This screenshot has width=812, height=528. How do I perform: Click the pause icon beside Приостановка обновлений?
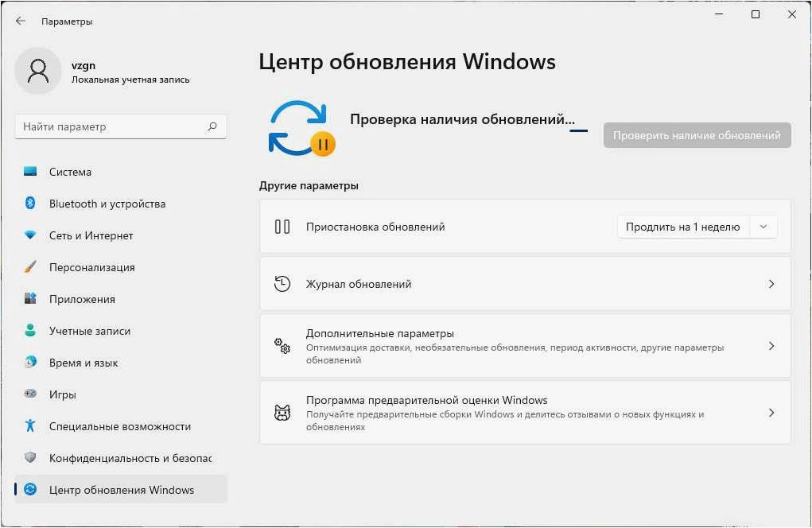(x=282, y=227)
